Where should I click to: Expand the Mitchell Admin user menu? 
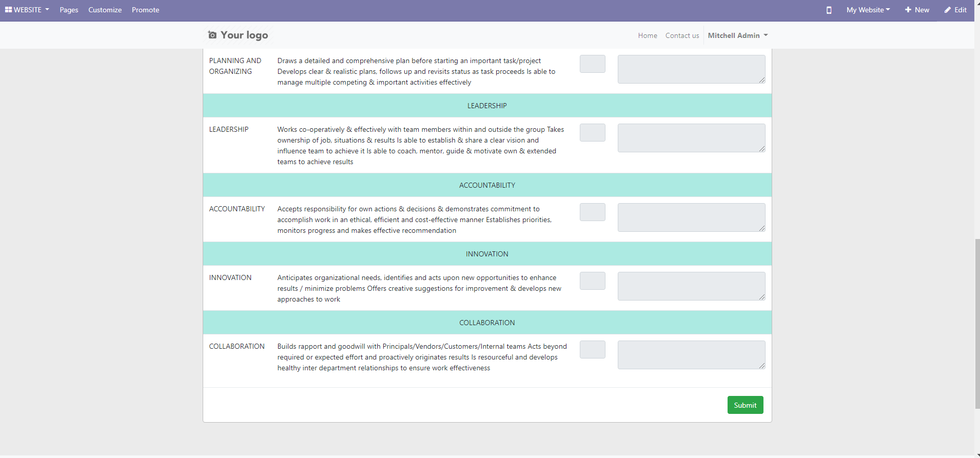click(x=737, y=35)
